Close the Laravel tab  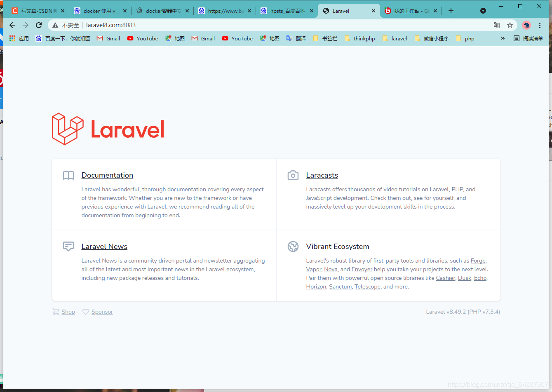pyautogui.click(x=373, y=11)
